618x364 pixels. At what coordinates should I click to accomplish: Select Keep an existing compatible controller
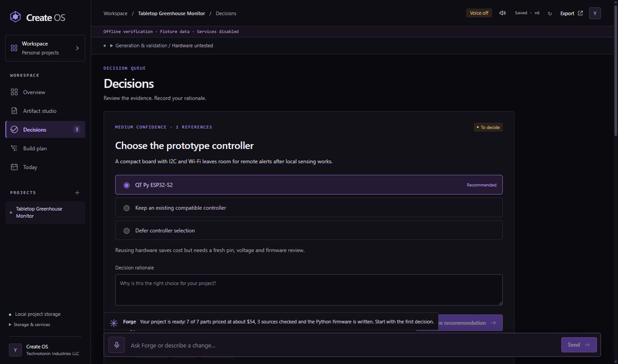click(x=309, y=208)
